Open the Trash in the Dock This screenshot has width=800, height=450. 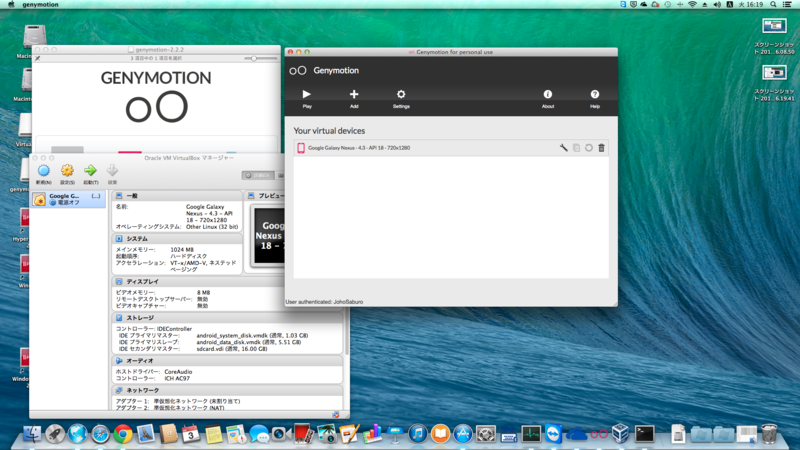[x=769, y=434]
